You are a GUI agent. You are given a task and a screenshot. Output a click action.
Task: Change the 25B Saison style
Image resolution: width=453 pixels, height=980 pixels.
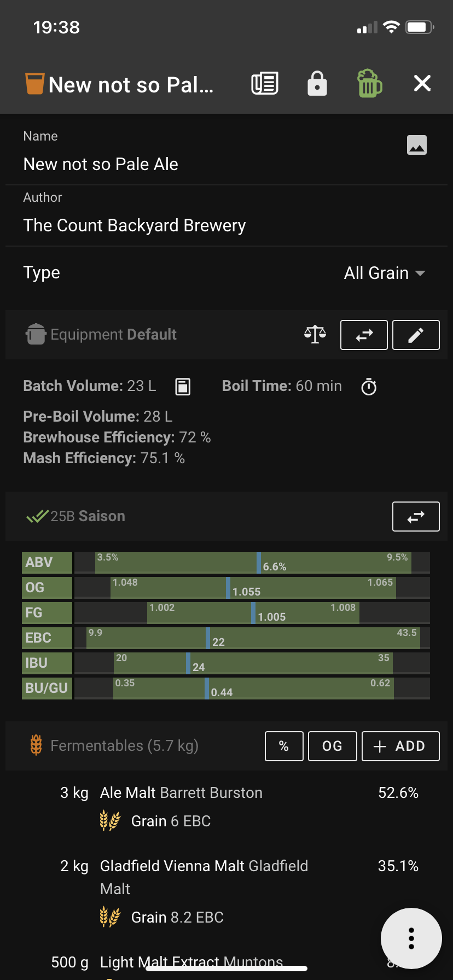[416, 516]
